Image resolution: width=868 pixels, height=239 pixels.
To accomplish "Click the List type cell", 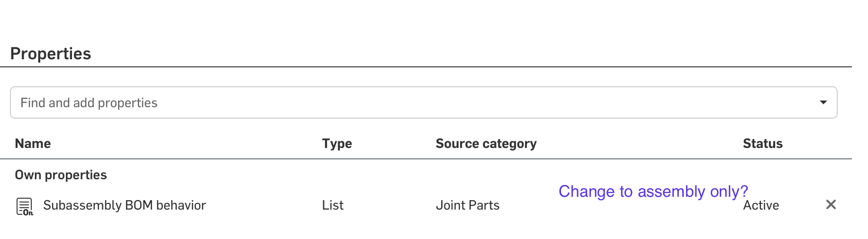I will (x=333, y=205).
